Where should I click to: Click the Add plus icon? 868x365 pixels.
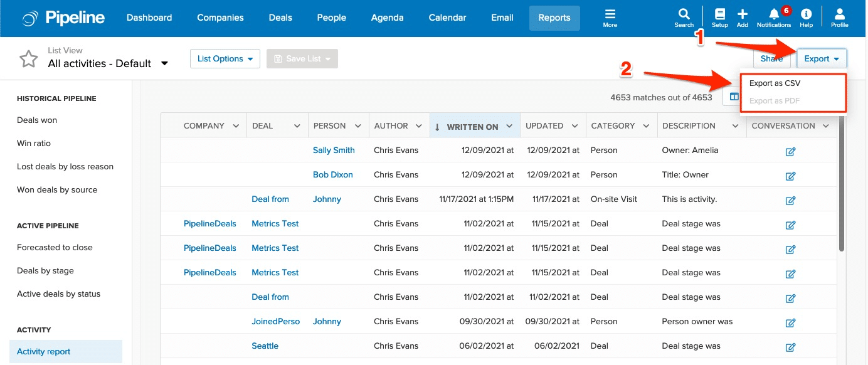743,18
